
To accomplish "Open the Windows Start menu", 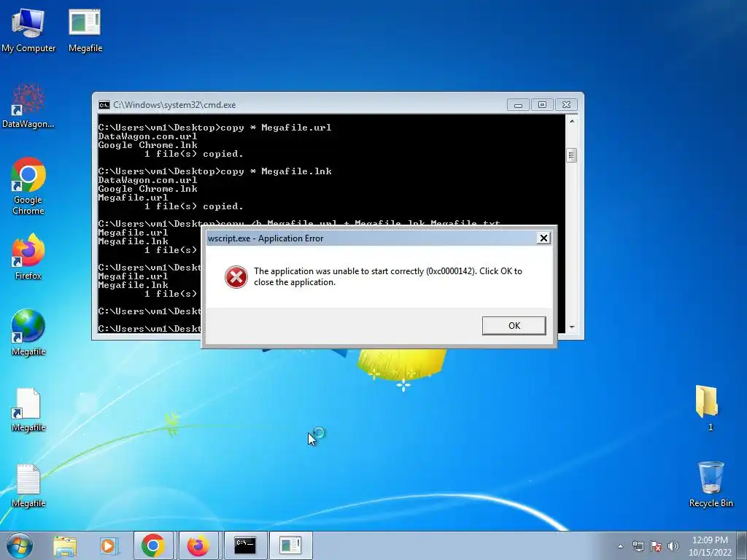I will pyautogui.click(x=20, y=545).
